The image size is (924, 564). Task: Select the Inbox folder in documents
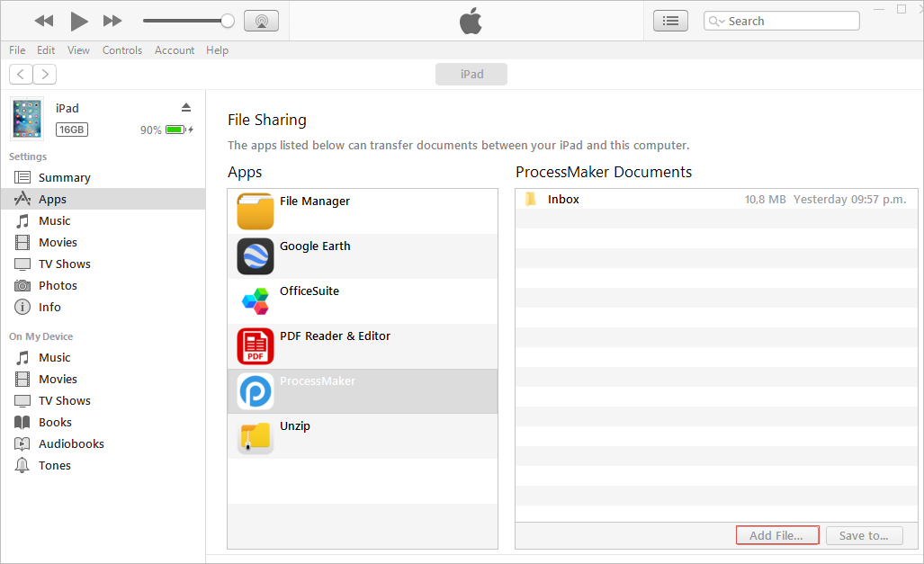click(x=563, y=200)
